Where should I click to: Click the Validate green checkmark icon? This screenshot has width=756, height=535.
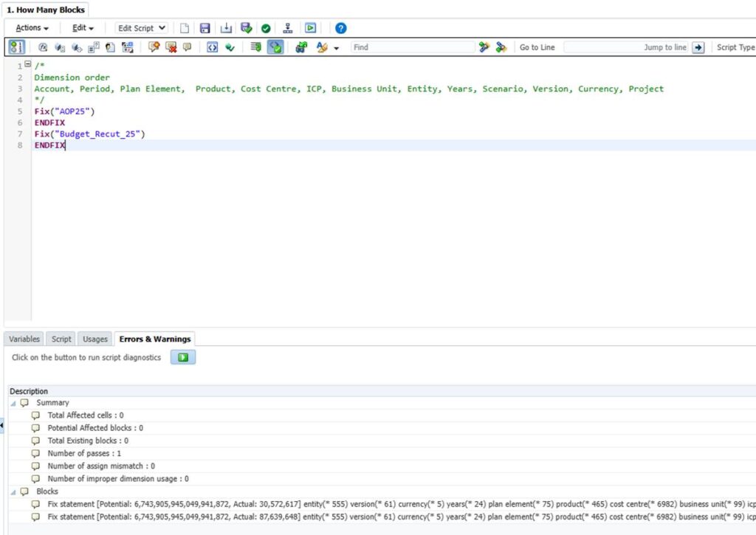[x=266, y=28]
